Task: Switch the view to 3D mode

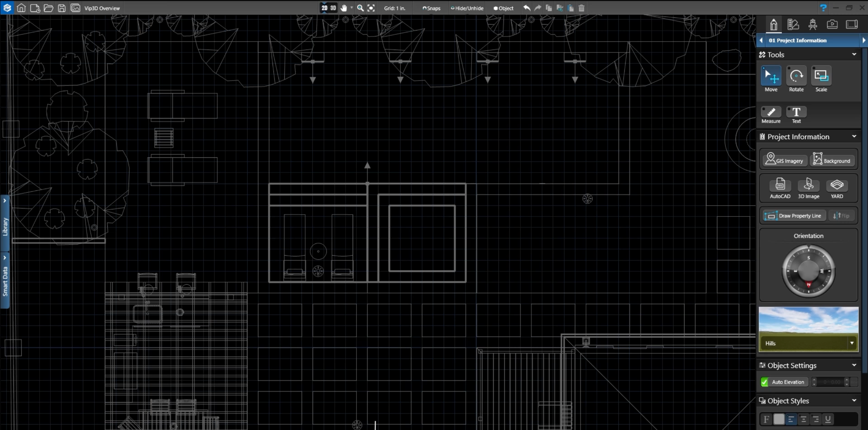Action: pos(333,8)
